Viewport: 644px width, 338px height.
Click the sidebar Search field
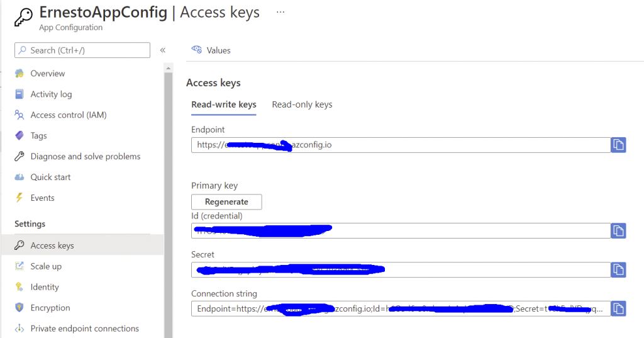tap(82, 50)
